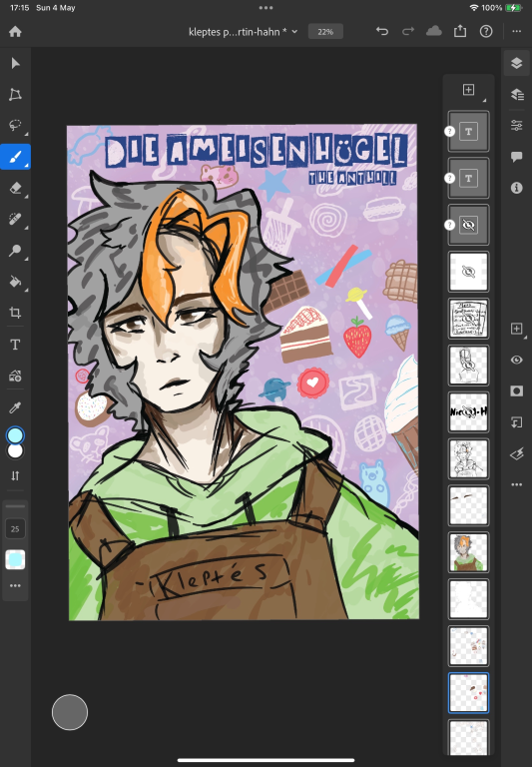The width and height of the screenshot is (532, 767).
Task: Go to Home screen icon
Action: tap(15, 32)
